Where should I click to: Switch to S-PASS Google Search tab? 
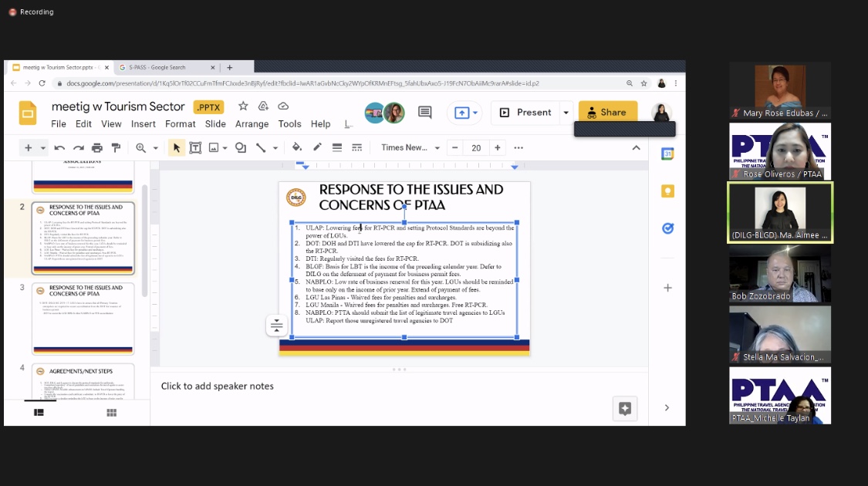166,68
